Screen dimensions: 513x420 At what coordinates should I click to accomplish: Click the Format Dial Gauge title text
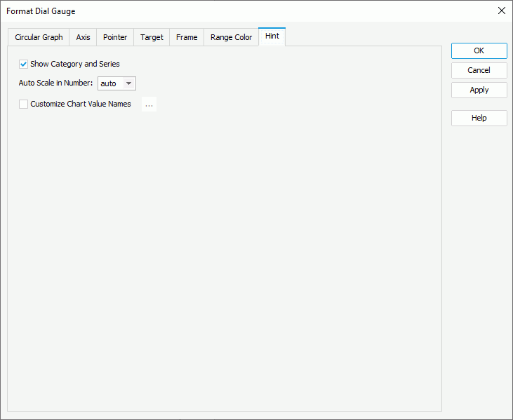(x=41, y=11)
